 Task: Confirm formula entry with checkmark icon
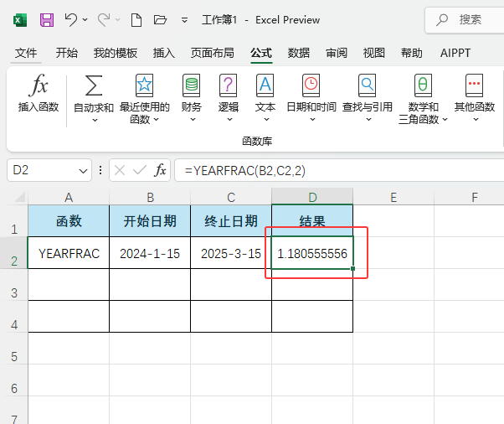140,170
